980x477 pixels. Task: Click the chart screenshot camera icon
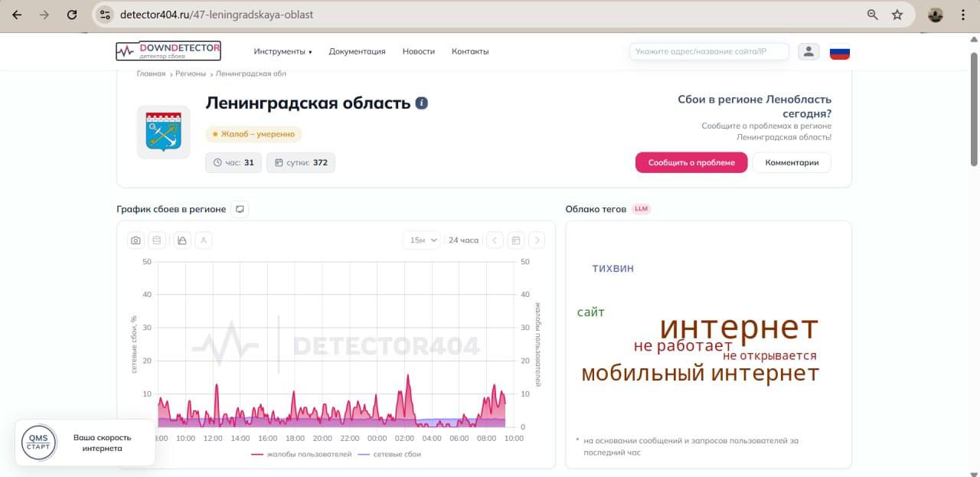[x=136, y=240]
